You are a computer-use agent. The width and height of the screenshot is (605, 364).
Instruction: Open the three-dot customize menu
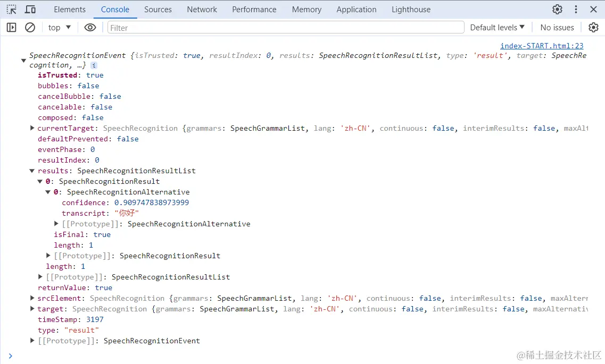pyautogui.click(x=576, y=9)
